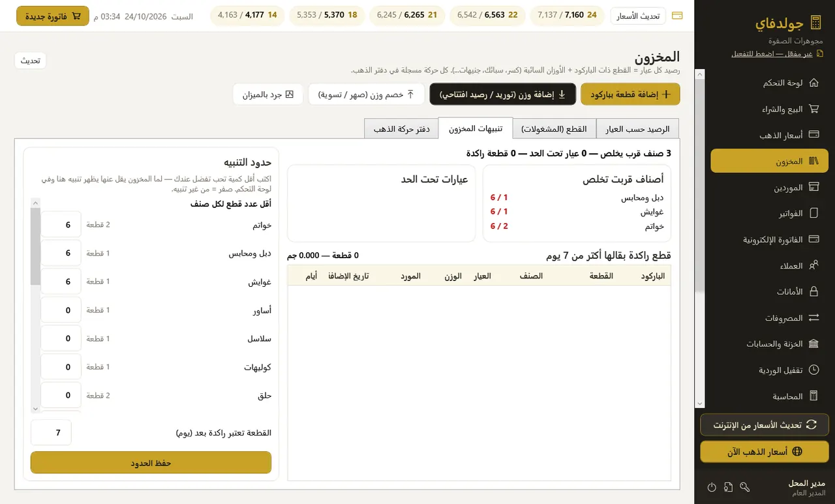Click the clock icon beside تقفيل الوردية
This screenshot has width=835, height=504.
[813, 370]
